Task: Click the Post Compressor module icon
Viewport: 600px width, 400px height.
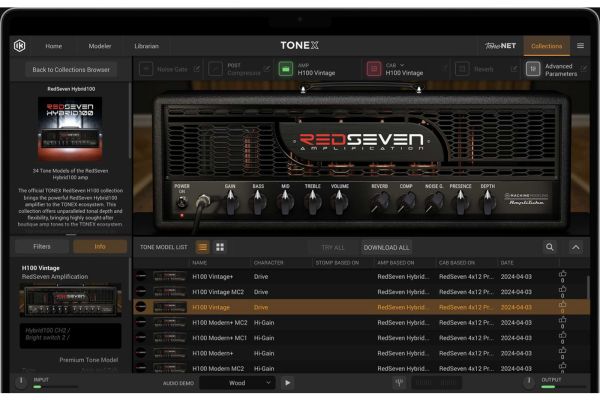Action: 215,69
